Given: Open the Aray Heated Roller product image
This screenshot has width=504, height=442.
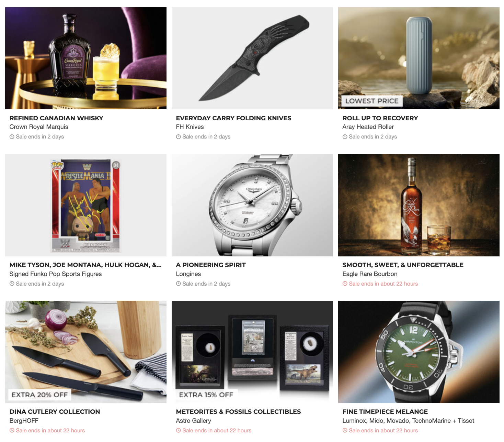Looking at the screenshot, I should (419, 58).
